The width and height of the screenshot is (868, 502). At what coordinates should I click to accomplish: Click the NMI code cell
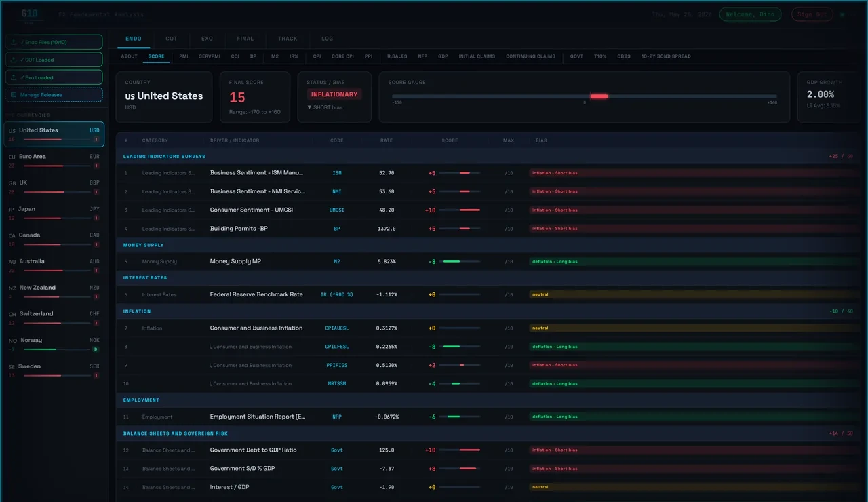(x=337, y=191)
